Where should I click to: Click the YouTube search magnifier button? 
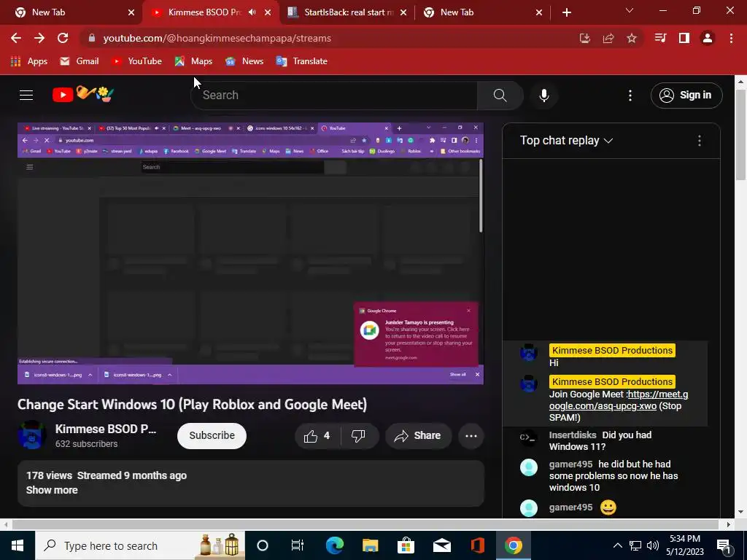(500, 96)
